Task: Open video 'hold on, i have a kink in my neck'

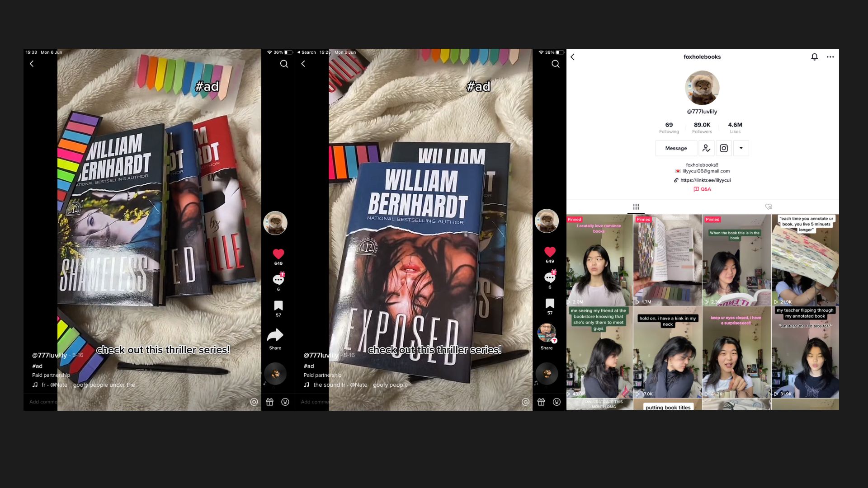Action: (668, 352)
